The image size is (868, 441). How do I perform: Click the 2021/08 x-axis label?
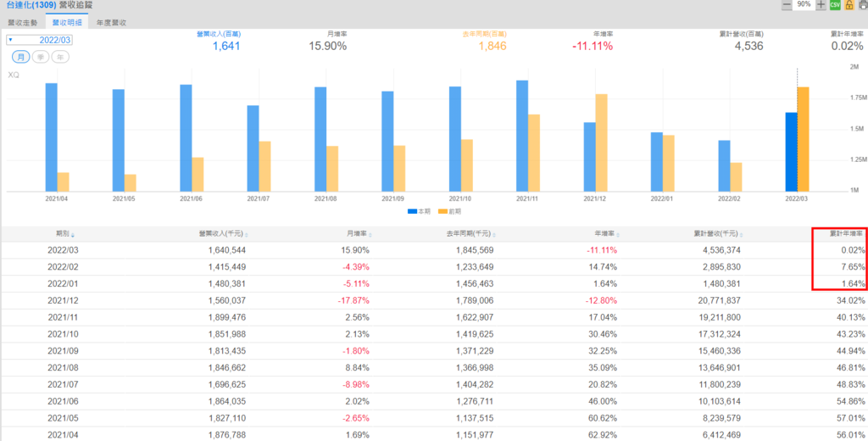(325, 198)
